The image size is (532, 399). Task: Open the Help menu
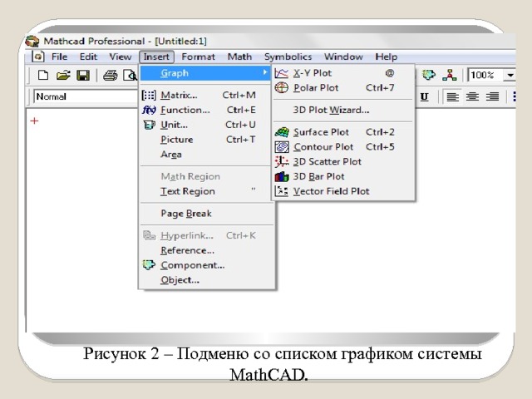click(x=386, y=57)
